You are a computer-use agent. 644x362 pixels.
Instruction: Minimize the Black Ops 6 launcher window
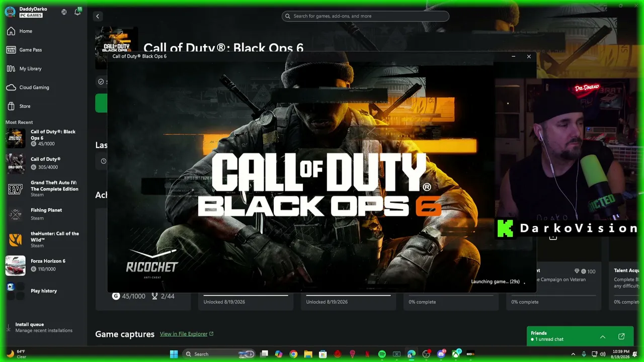513,56
